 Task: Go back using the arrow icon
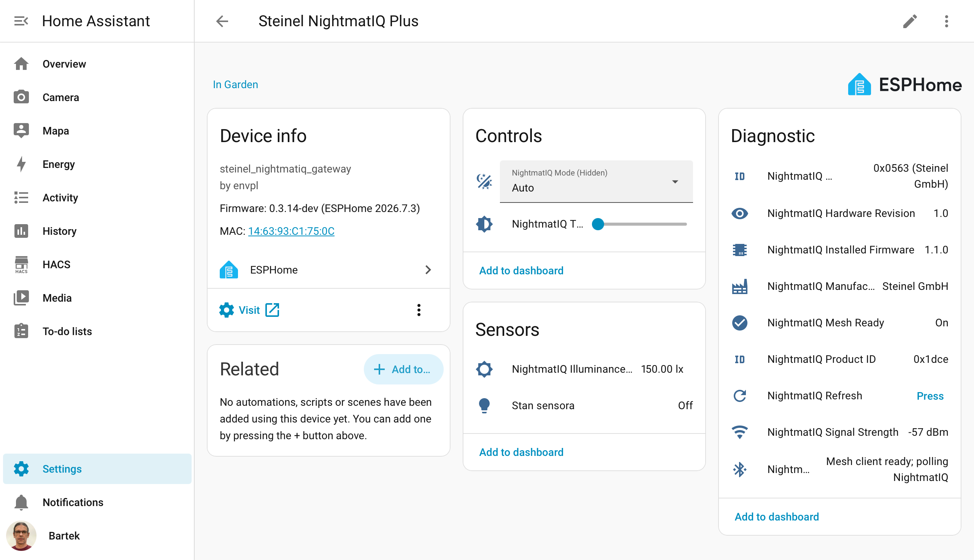(222, 21)
